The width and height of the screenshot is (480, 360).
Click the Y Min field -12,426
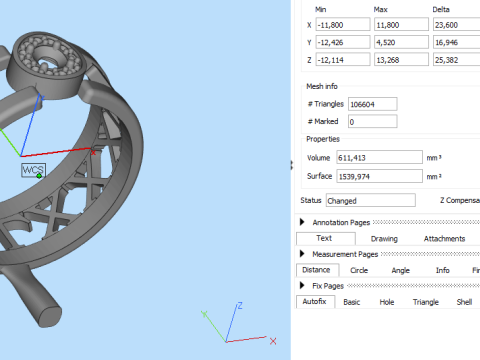tap(343, 42)
